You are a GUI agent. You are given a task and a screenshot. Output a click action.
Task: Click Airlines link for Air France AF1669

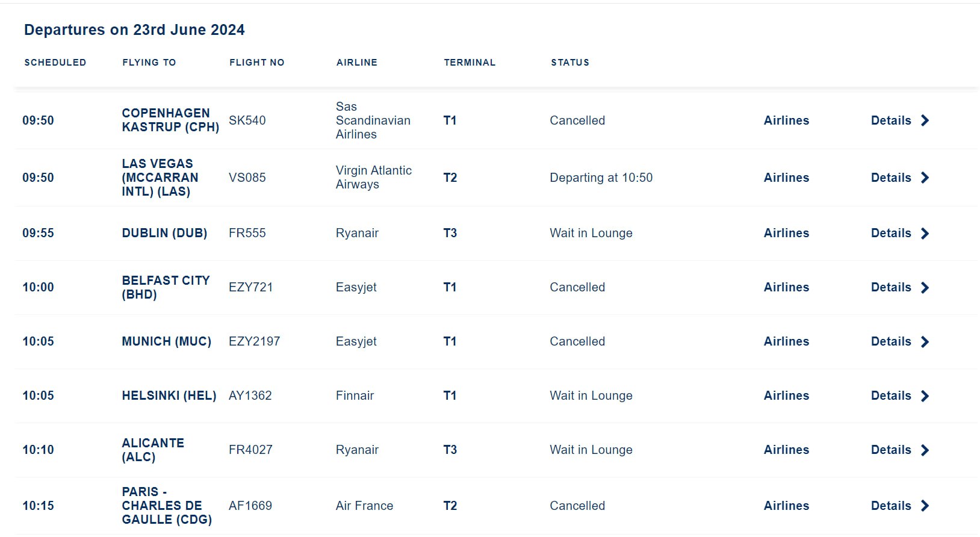tap(786, 506)
